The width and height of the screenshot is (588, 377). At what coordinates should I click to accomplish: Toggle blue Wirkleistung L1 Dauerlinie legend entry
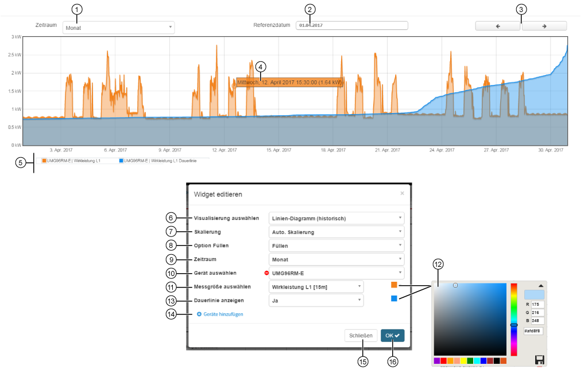(x=158, y=161)
